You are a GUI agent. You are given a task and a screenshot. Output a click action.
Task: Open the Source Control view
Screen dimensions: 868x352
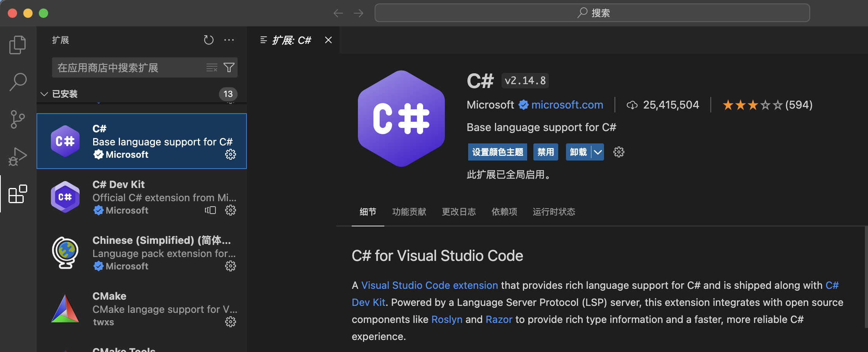[x=17, y=119]
